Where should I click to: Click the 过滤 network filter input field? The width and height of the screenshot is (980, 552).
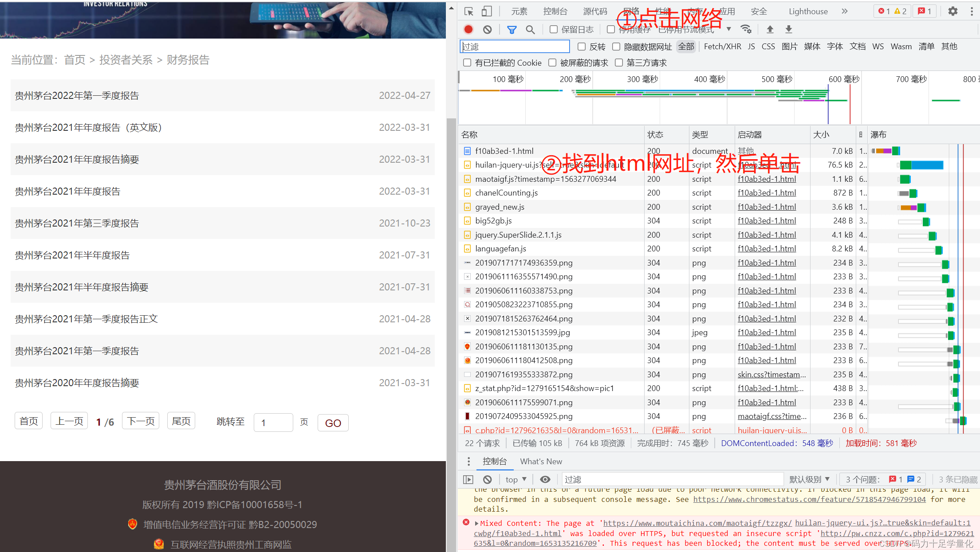click(x=515, y=47)
